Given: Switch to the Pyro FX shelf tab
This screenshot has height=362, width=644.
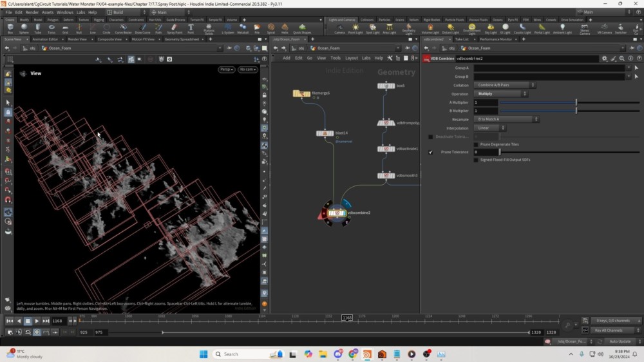Looking at the screenshot, I should pos(513,20).
